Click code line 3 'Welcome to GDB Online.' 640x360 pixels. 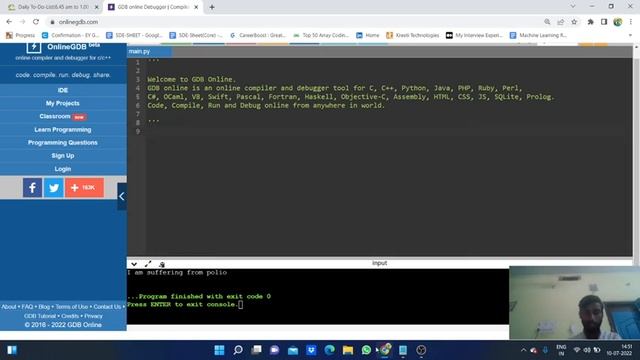coord(191,79)
